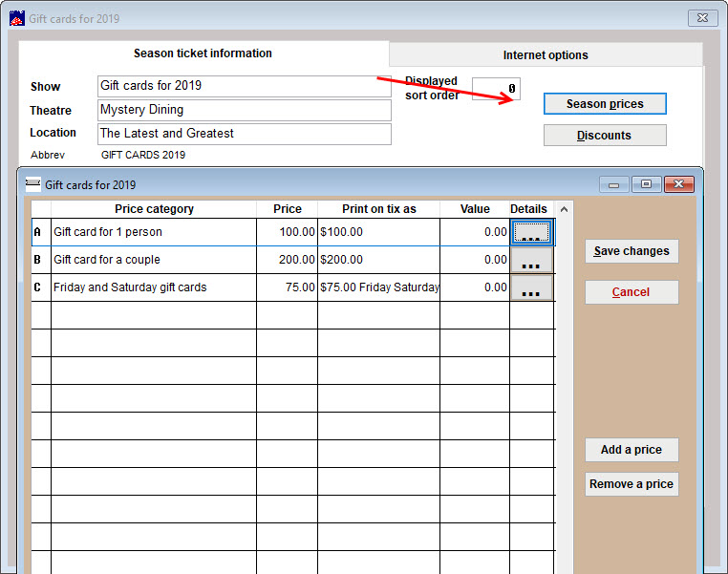728x574 pixels.
Task: Click the GIFT CARDS 2019 abbreviation text
Action: click(x=143, y=155)
